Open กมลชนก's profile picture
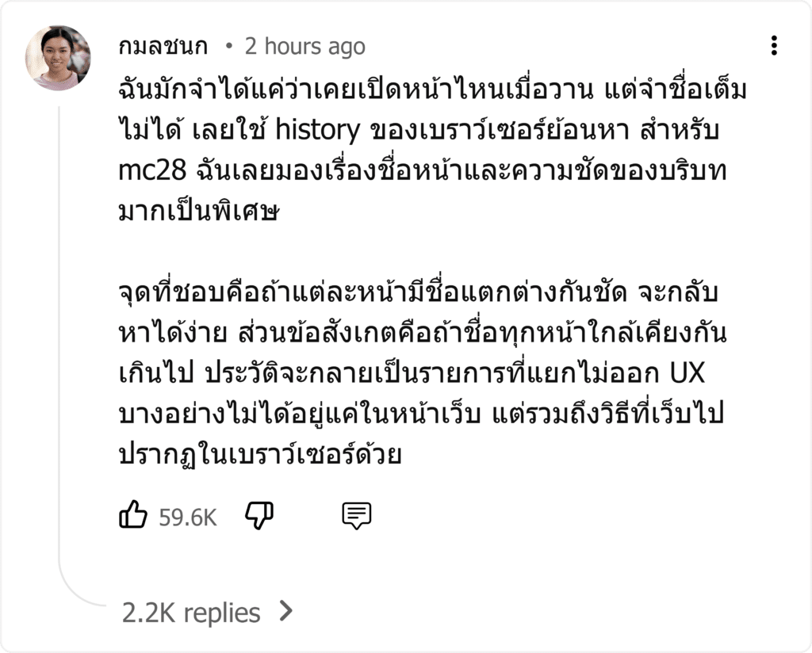 coord(58,58)
